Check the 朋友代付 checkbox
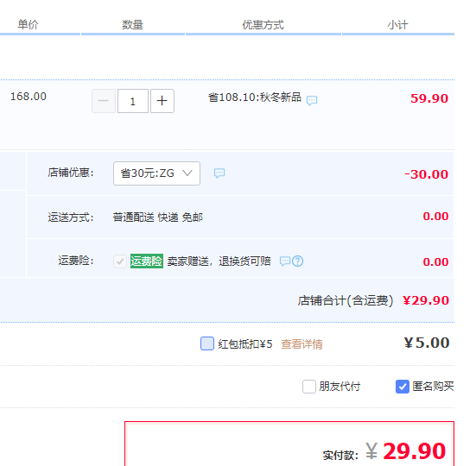The width and height of the screenshot is (476, 466). (x=309, y=387)
